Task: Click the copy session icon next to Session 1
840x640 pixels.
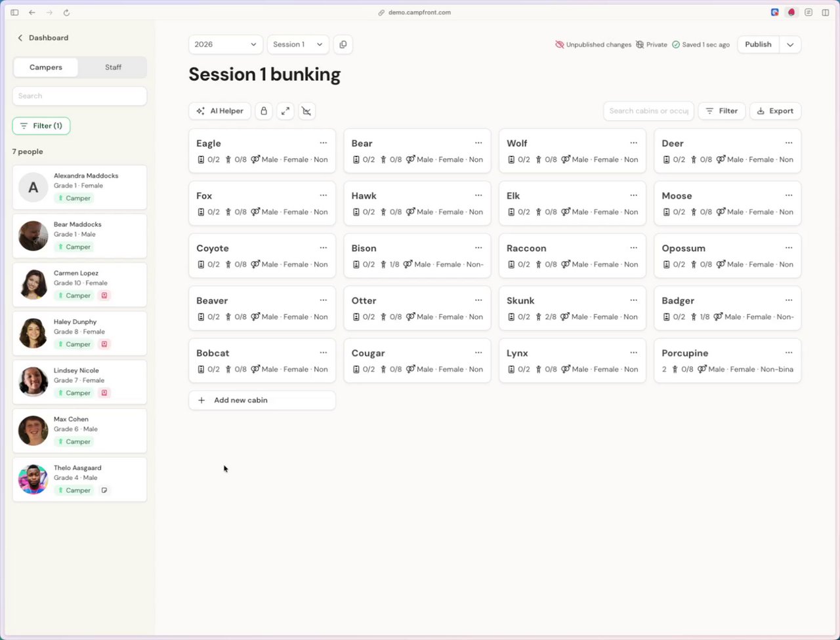Action: coord(343,45)
